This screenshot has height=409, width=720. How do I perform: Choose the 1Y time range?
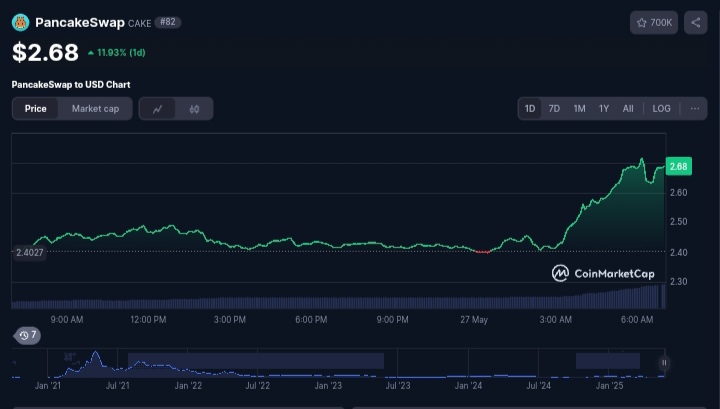pos(604,108)
